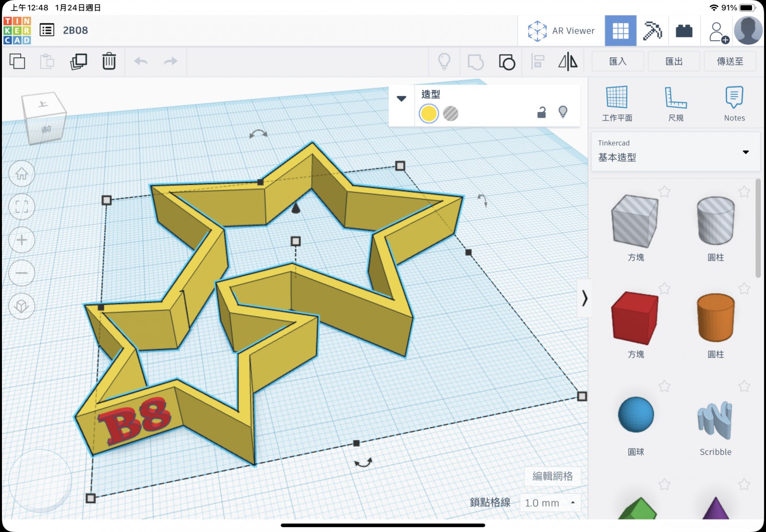Image resolution: width=766 pixels, height=532 pixels.
Task: Click the bottom-right corner resize handle
Action: 582,396
